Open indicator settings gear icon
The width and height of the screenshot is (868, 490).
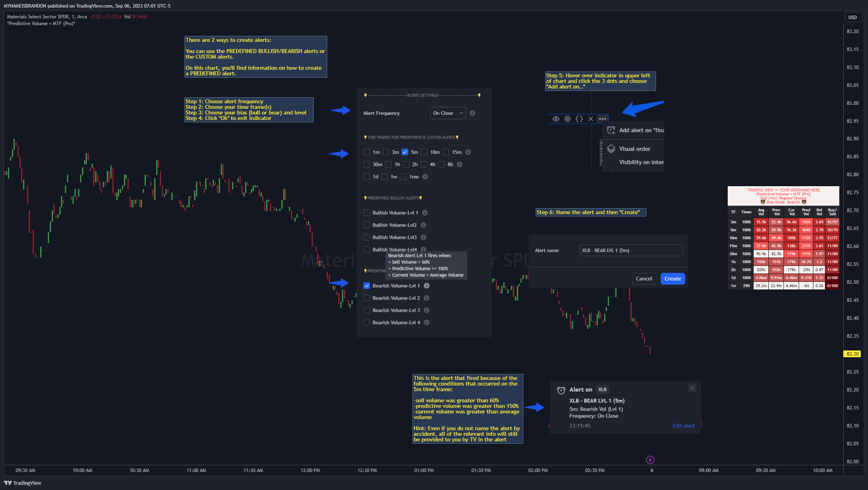pos(568,119)
